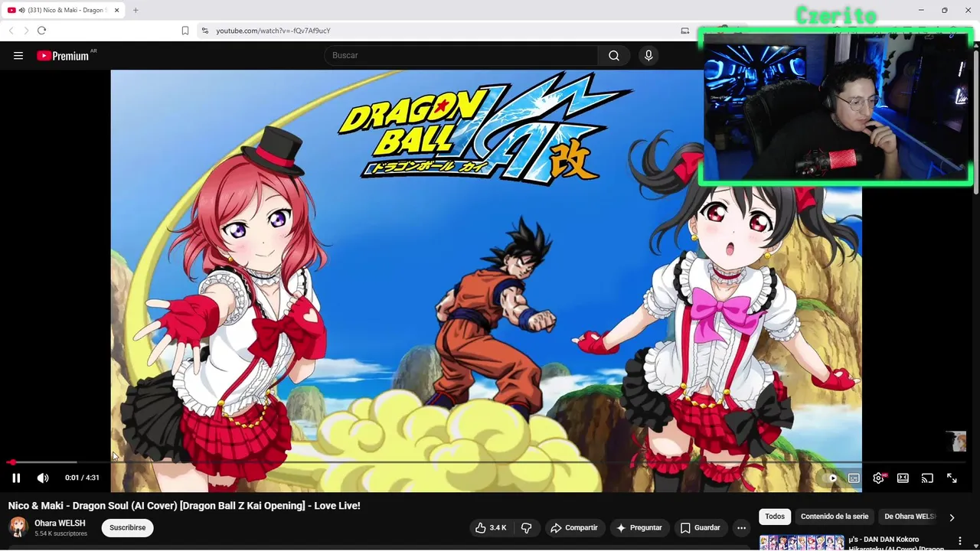Cast video to a TV
This screenshot has width=980, height=551.
(927, 478)
